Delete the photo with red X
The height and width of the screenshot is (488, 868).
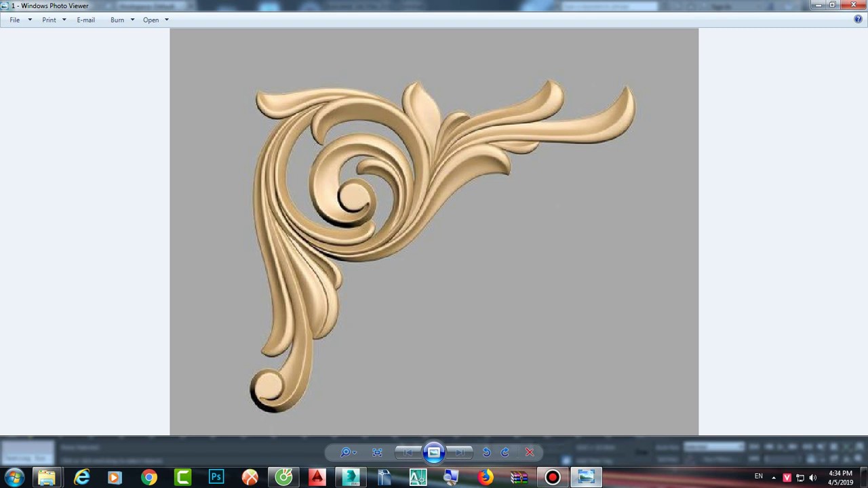530,452
